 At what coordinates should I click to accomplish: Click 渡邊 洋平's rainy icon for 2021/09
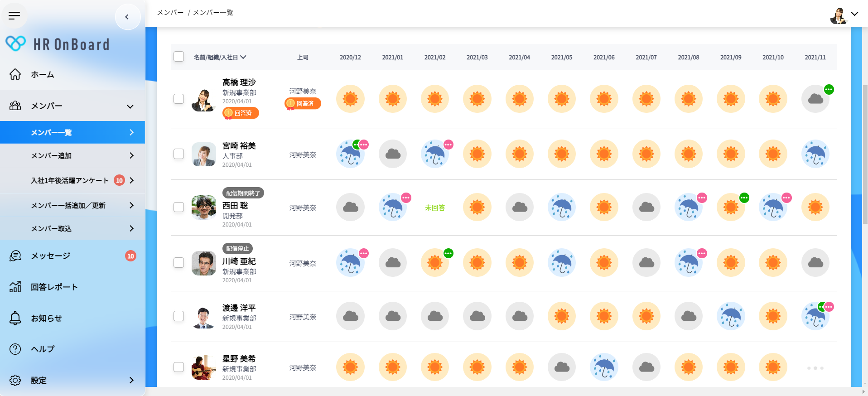[x=731, y=316]
